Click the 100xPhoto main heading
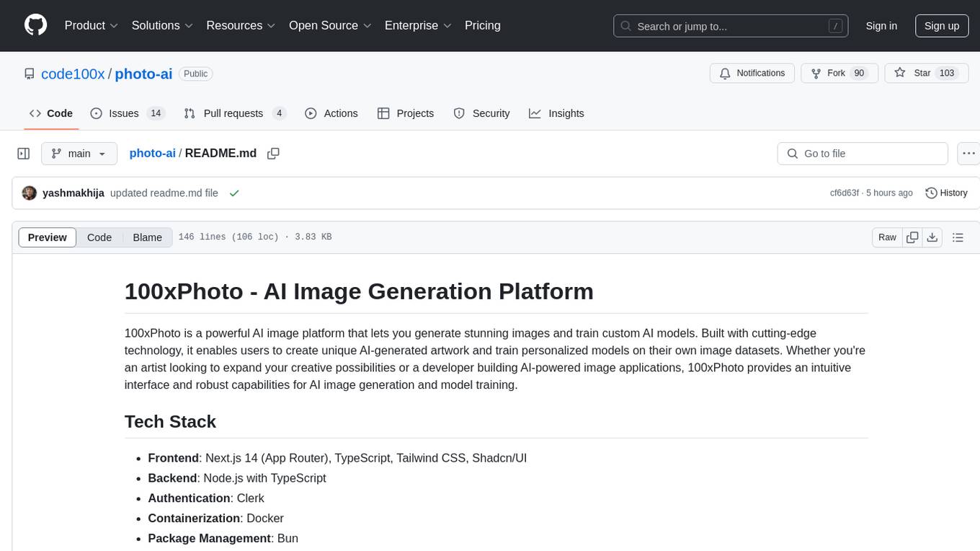Screen dimensions: 980x551 coord(359,291)
